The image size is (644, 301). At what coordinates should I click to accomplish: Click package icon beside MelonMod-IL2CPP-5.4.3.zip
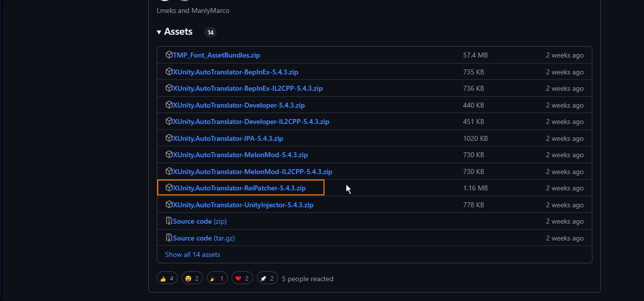[169, 172]
